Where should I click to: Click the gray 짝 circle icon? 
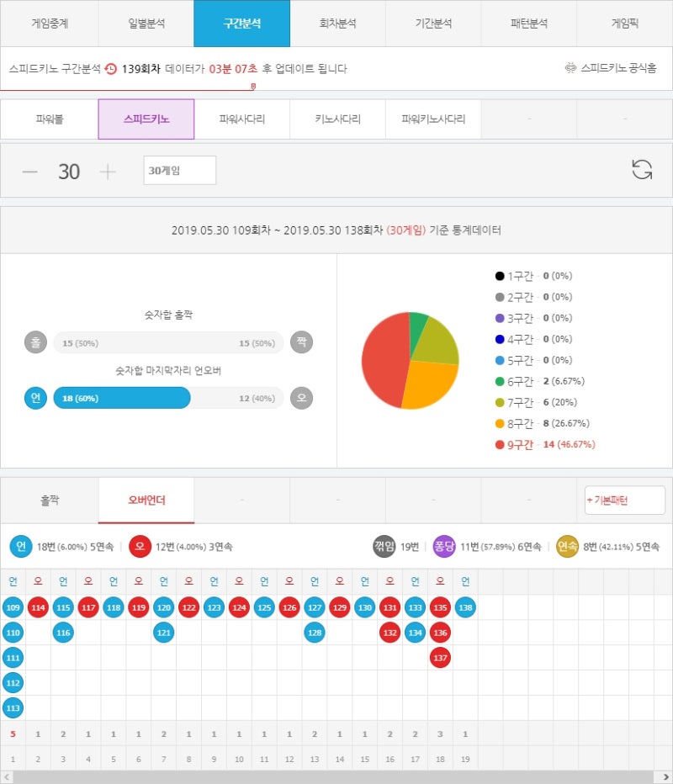pyautogui.click(x=301, y=342)
